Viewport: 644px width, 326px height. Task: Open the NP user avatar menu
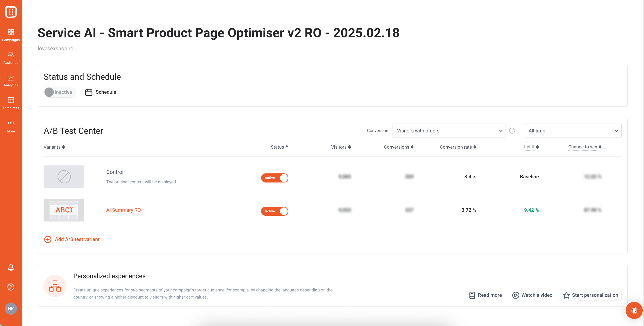pyautogui.click(x=11, y=308)
